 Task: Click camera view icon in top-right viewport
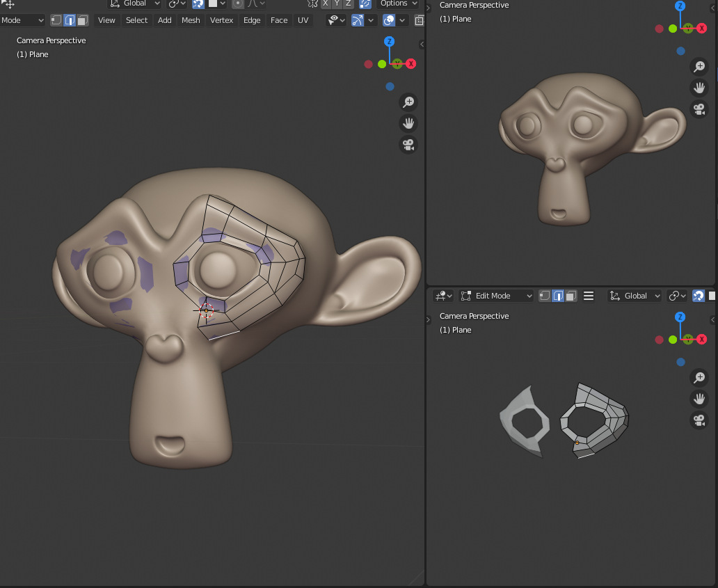[x=699, y=109]
